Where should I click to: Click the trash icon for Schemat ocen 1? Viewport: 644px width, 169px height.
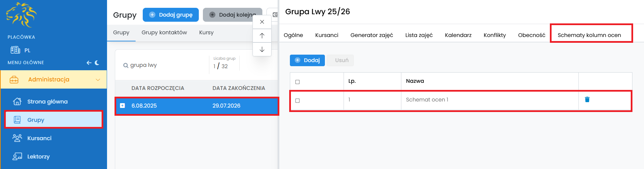(587, 99)
